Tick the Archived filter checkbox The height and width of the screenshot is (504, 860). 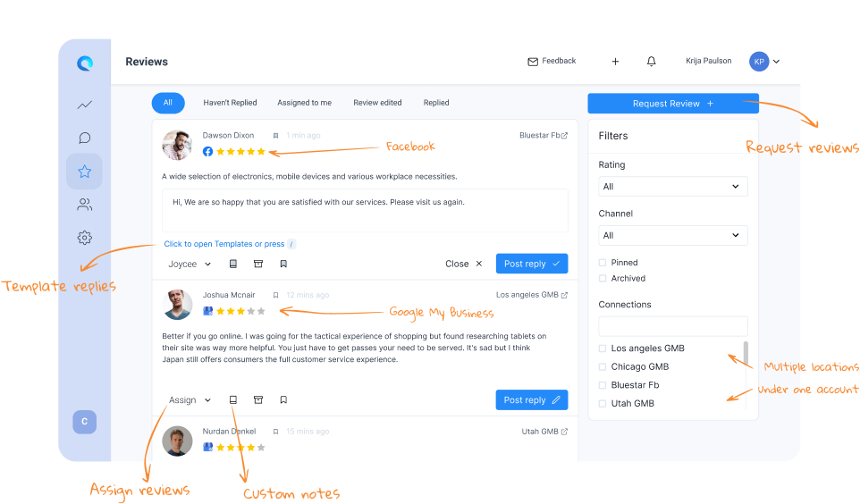click(603, 279)
